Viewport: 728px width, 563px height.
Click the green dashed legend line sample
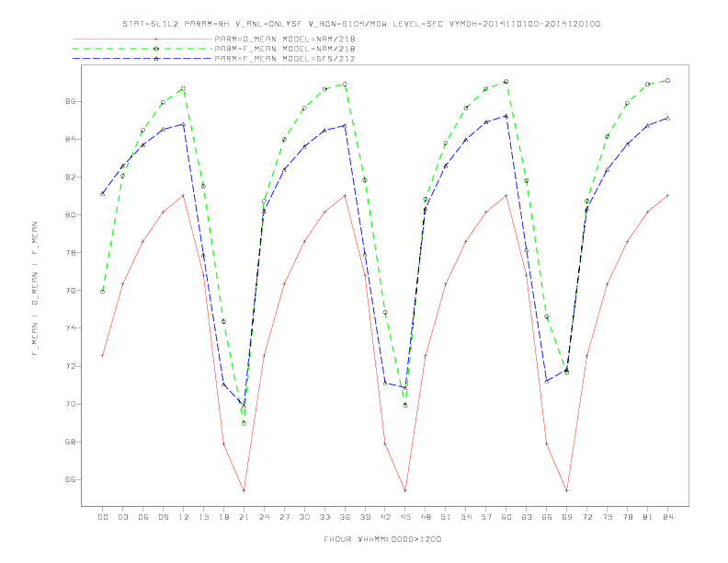[x=142, y=49]
